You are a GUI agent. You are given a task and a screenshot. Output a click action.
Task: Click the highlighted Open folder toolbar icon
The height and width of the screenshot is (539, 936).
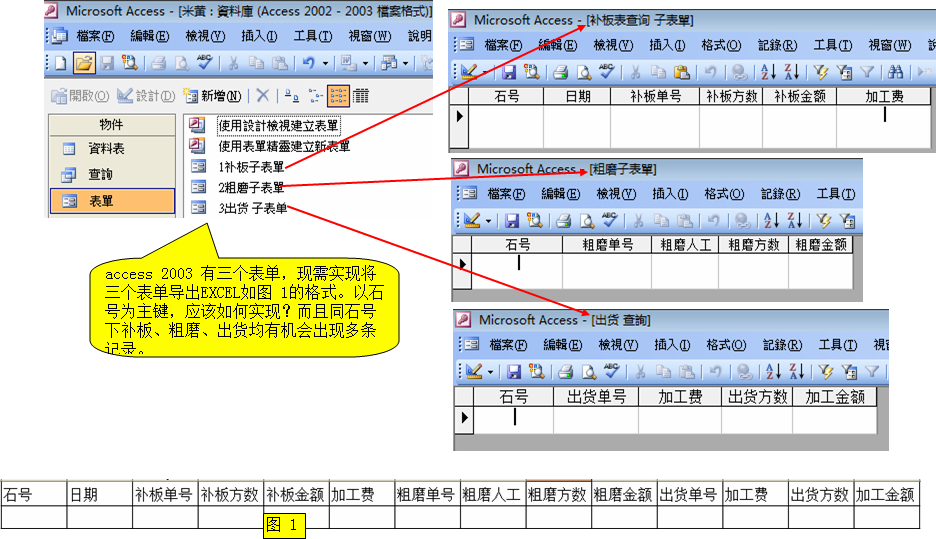84,63
